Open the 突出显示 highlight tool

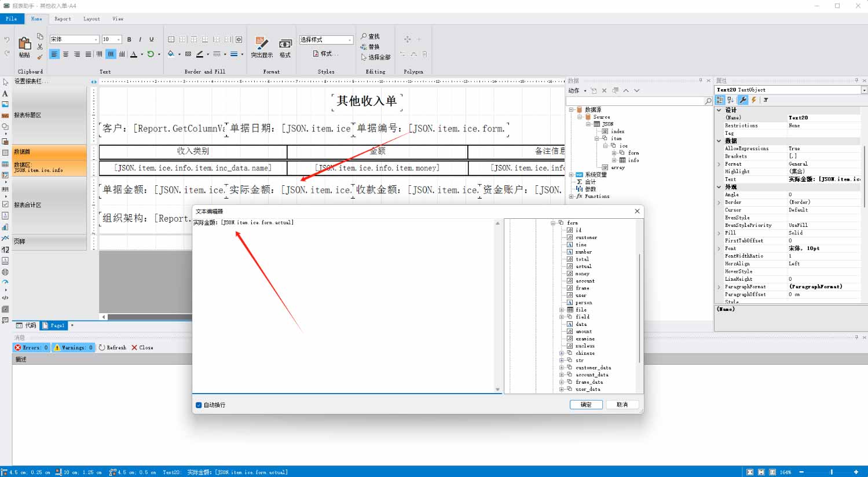[262, 47]
